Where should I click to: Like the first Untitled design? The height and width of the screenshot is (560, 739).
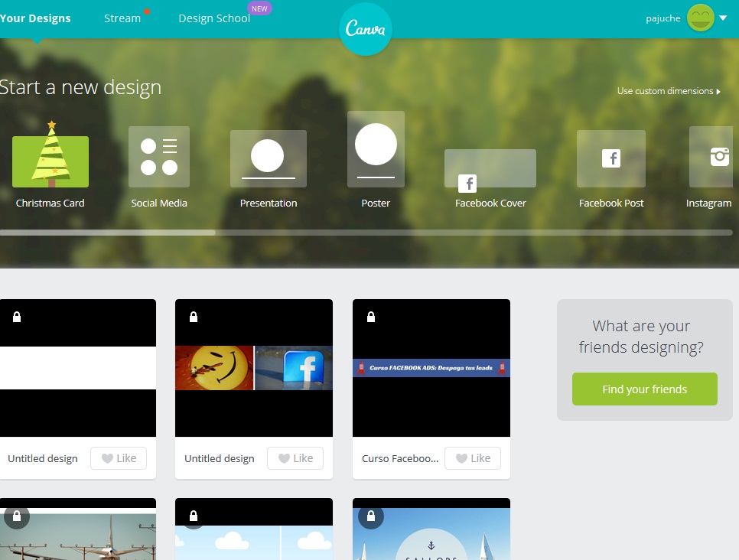click(x=119, y=458)
